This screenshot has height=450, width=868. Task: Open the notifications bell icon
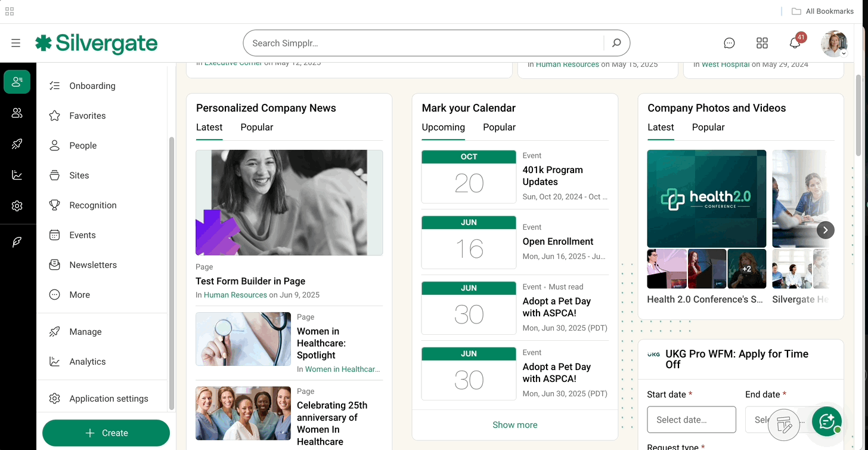click(x=795, y=43)
